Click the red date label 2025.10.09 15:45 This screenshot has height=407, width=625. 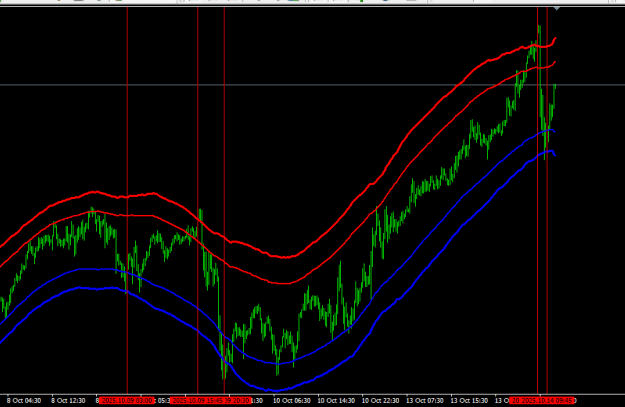[197, 400]
